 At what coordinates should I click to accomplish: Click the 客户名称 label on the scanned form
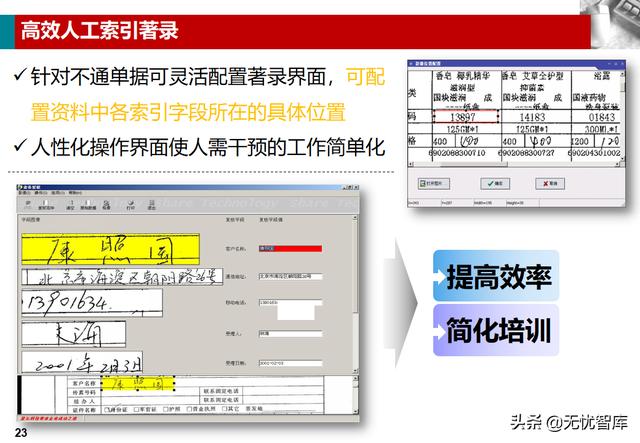pyautogui.click(x=84, y=383)
